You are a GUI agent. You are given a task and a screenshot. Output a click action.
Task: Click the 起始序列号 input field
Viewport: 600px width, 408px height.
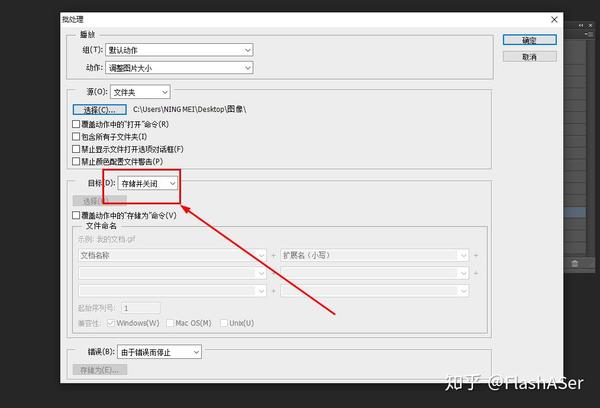141,308
